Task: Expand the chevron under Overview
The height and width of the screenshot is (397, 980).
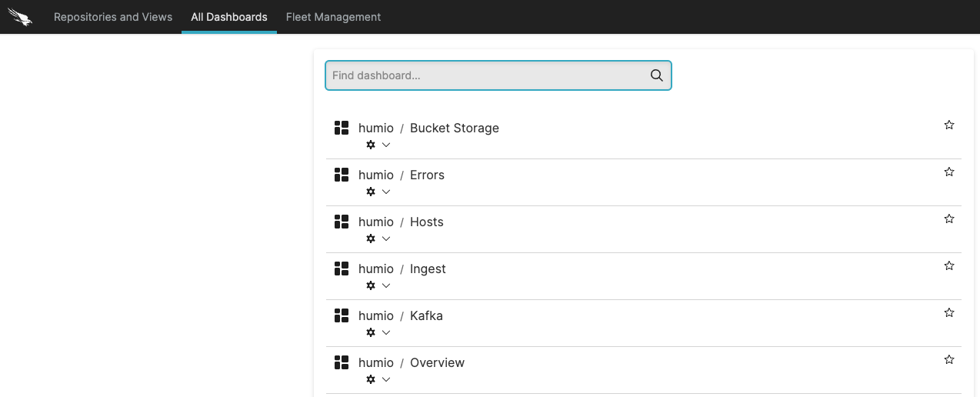Action: click(386, 379)
